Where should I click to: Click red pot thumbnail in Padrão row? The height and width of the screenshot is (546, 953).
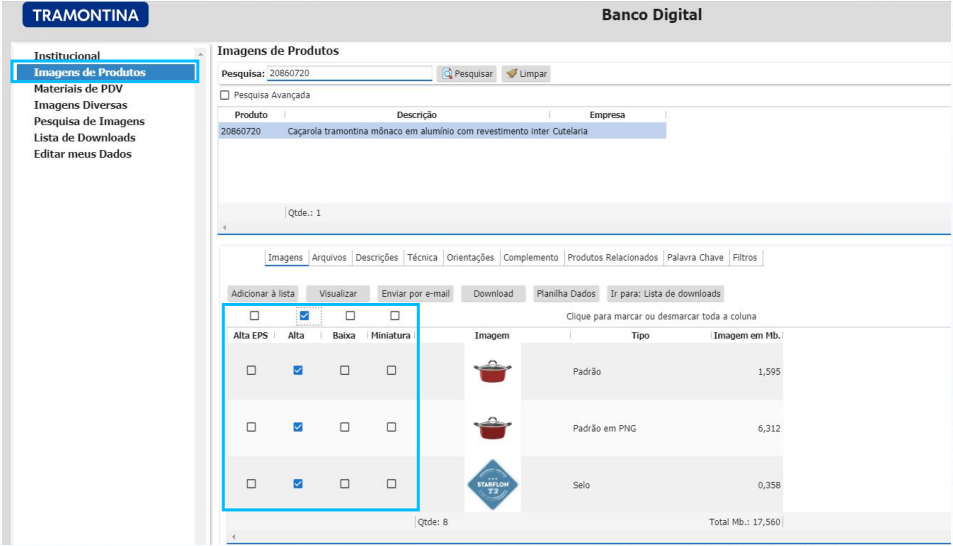492,371
